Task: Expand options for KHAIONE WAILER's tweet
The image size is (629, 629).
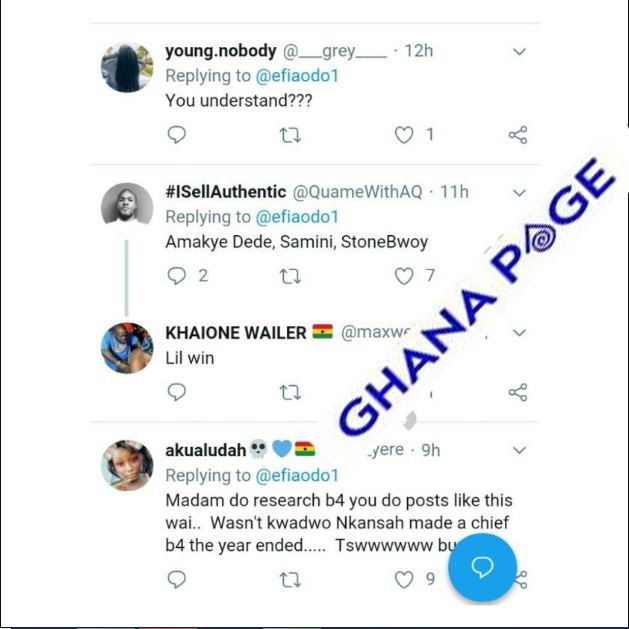Action: [x=519, y=333]
